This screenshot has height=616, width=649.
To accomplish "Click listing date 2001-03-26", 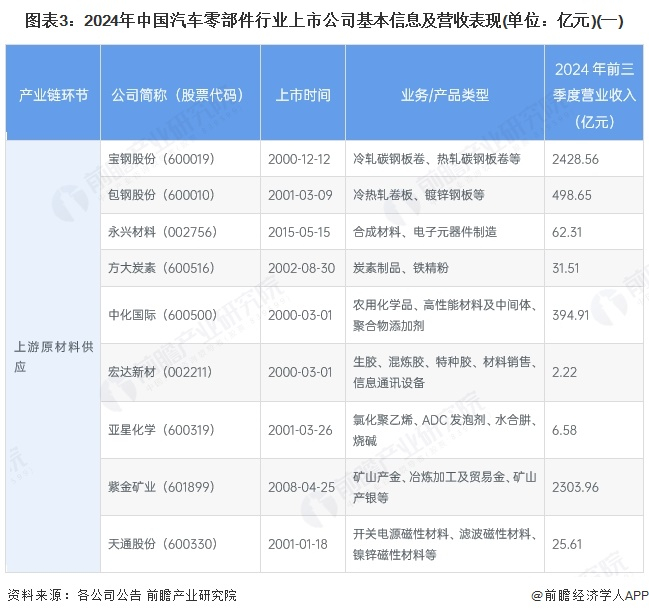I will coord(300,430).
